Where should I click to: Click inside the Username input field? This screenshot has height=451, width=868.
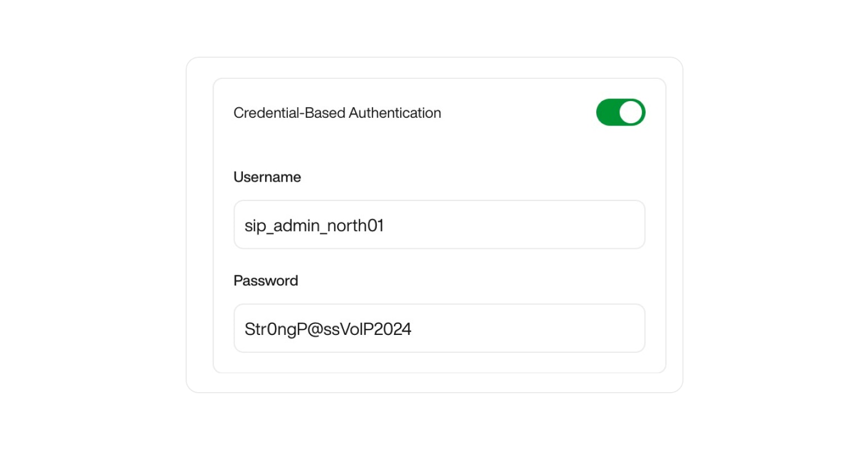pyautogui.click(x=439, y=224)
